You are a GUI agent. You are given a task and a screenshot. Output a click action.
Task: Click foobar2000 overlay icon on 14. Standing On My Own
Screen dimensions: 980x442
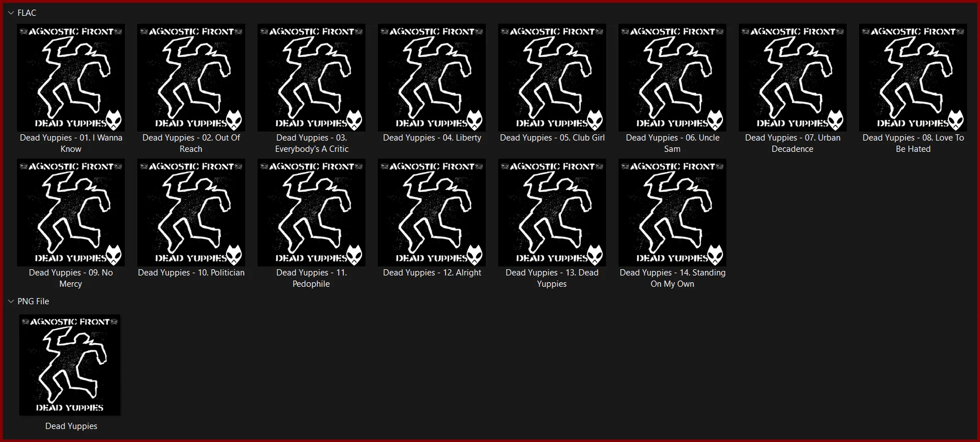pos(716,255)
